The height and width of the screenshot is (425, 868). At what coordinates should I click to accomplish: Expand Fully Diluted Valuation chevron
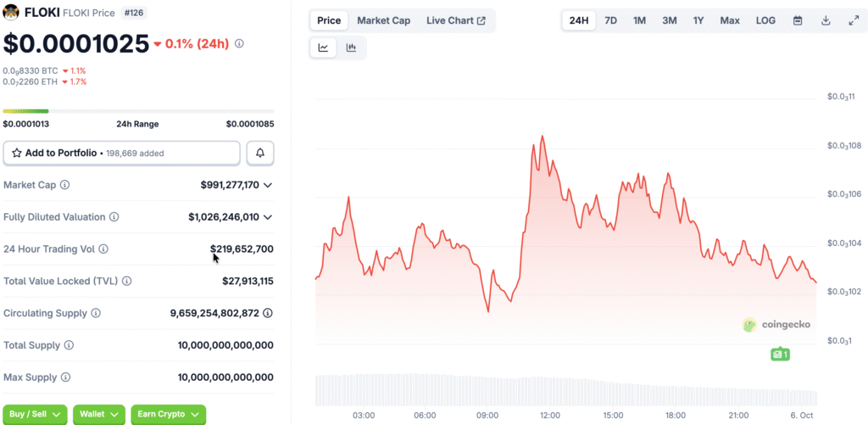[x=268, y=217]
